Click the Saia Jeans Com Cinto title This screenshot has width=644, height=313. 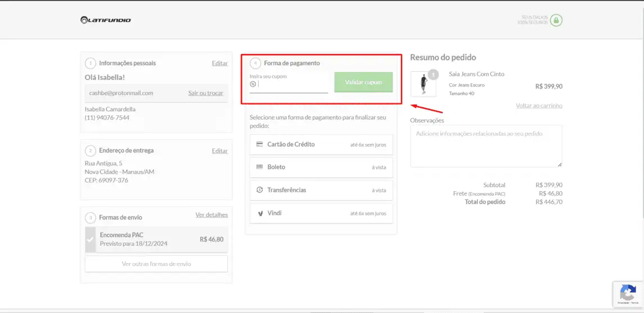click(x=476, y=74)
